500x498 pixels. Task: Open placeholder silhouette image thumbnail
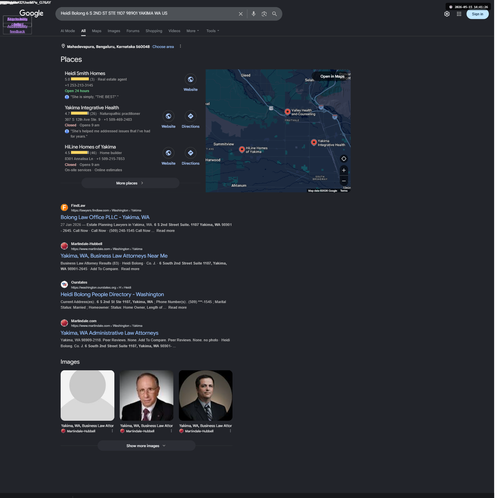[87, 395]
